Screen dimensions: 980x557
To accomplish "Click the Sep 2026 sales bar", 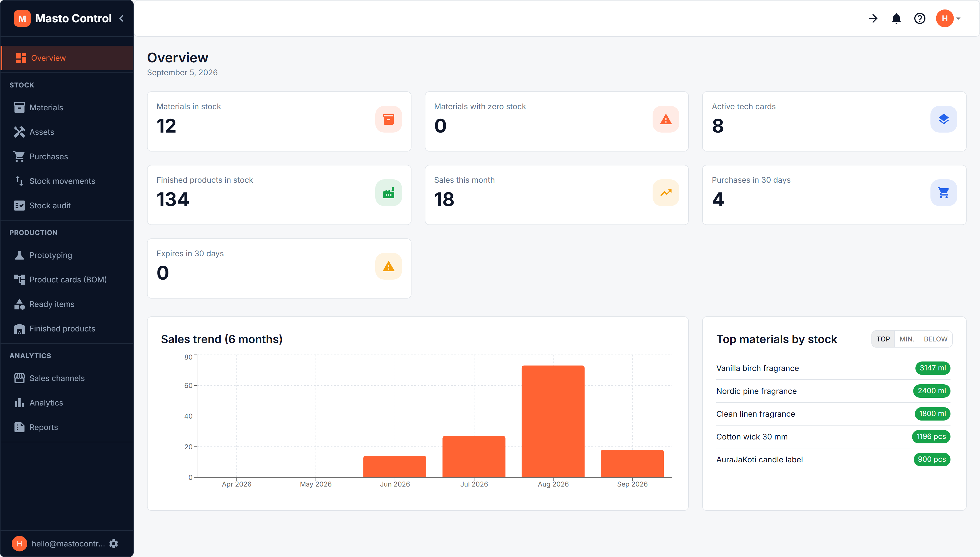I will (632, 463).
